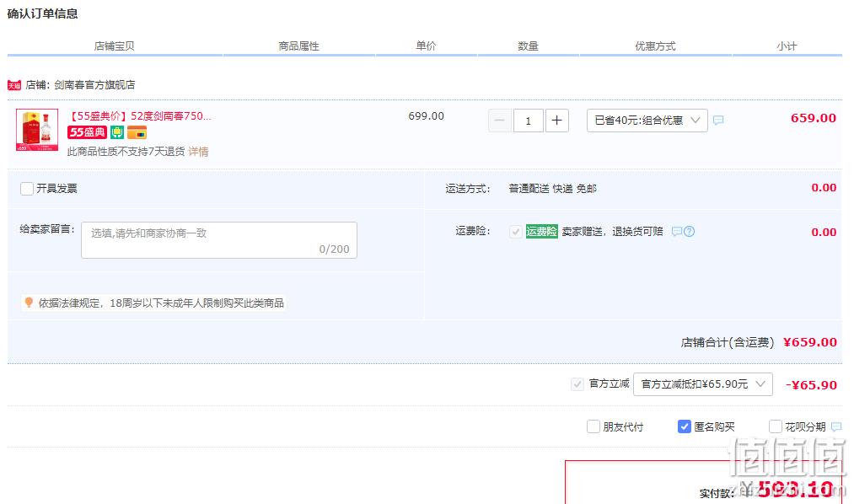Open the question mark help for 运费险
The height and width of the screenshot is (504, 854).
click(689, 232)
